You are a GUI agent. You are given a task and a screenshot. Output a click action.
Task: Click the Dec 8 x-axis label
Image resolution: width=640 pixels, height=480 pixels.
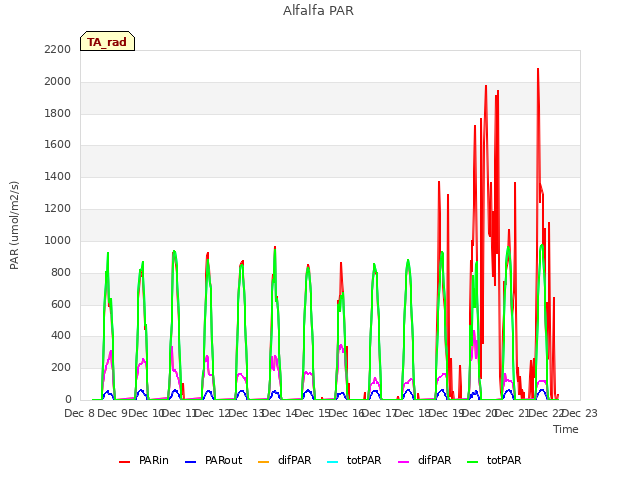coord(80,413)
